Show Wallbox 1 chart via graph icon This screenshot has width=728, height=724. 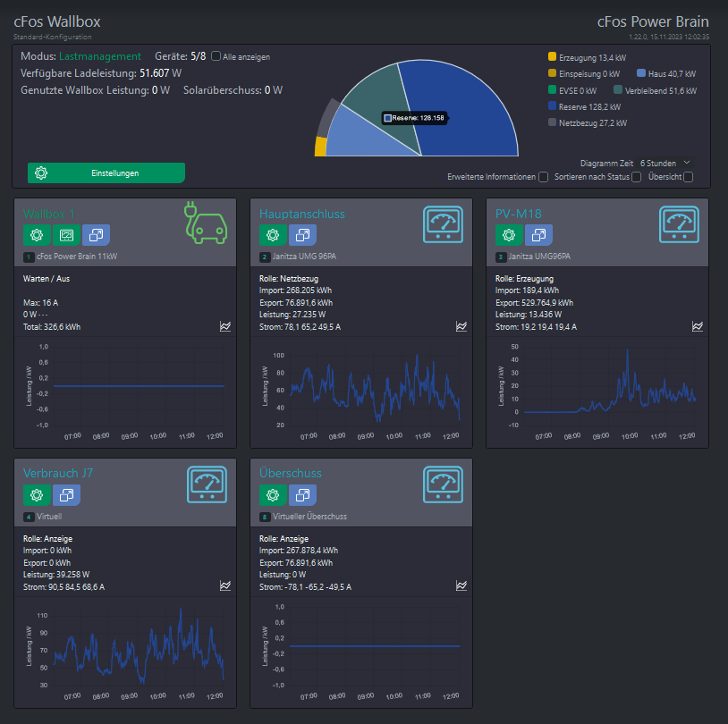pos(225,326)
